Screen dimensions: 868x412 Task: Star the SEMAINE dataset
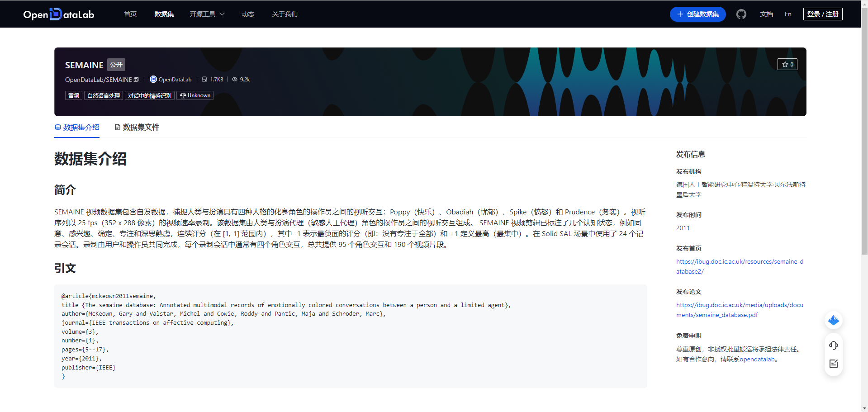pyautogui.click(x=787, y=64)
